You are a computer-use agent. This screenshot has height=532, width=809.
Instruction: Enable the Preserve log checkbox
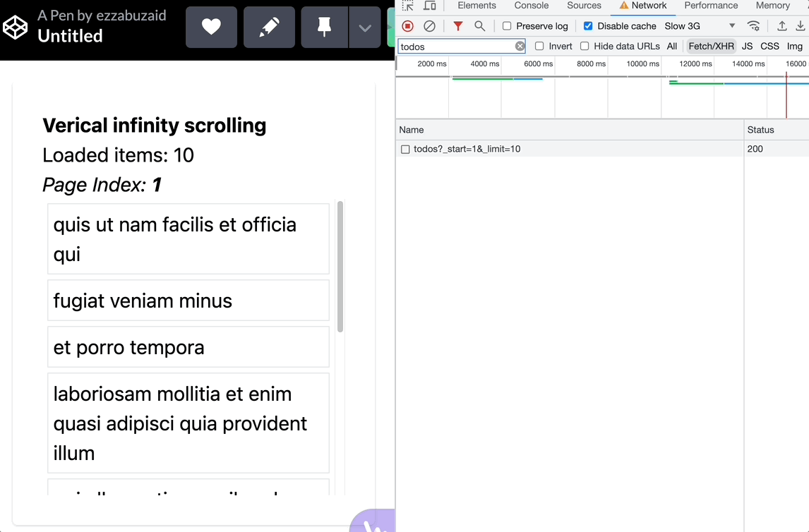coord(507,26)
